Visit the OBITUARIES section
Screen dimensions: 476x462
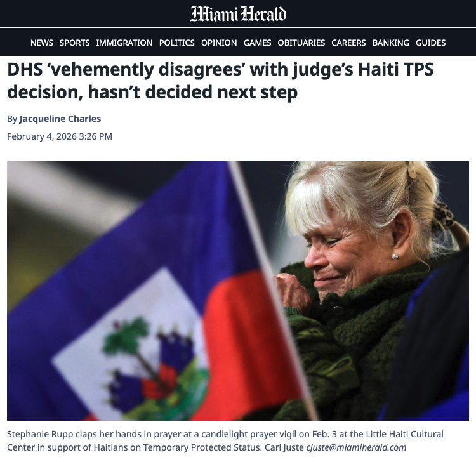(x=301, y=43)
